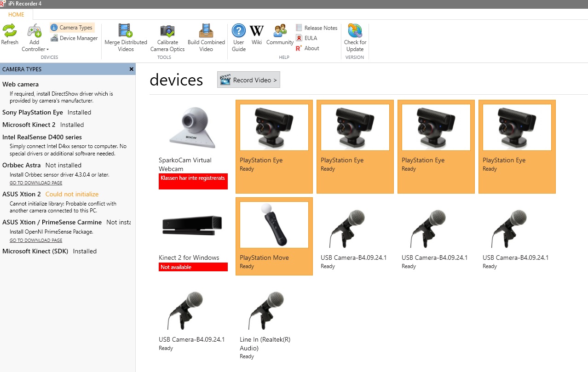Screen dimensions: 588x372
Task: Click the Klassen har inte registrerats error
Action: [193, 181]
